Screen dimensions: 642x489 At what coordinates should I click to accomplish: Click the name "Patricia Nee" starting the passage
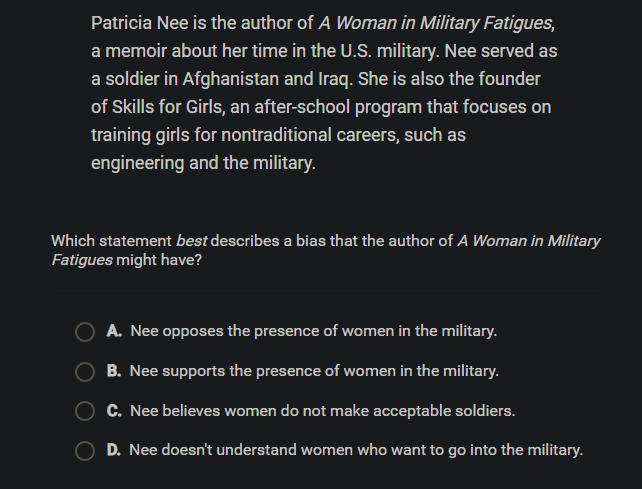(140, 23)
